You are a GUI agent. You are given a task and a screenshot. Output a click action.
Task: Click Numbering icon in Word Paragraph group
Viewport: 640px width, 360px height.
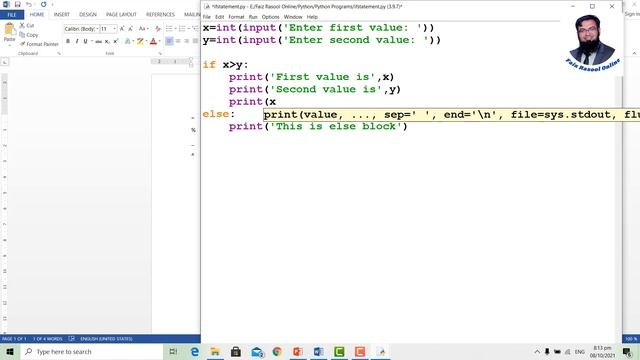click(x=182, y=29)
